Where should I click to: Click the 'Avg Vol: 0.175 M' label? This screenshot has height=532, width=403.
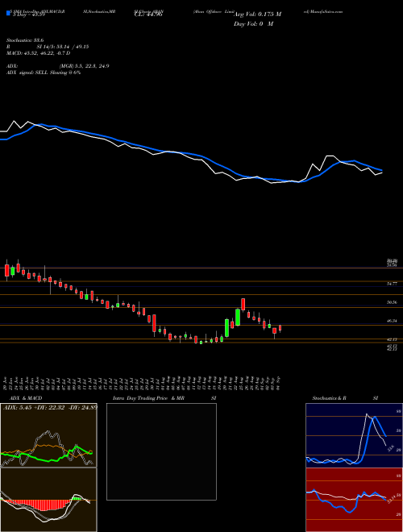257,15
